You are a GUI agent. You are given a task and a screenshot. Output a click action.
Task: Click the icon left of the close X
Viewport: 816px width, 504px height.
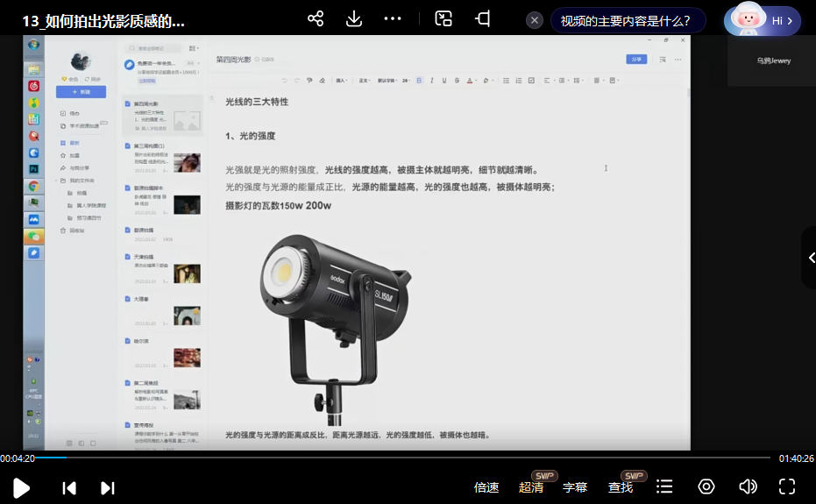click(483, 19)
